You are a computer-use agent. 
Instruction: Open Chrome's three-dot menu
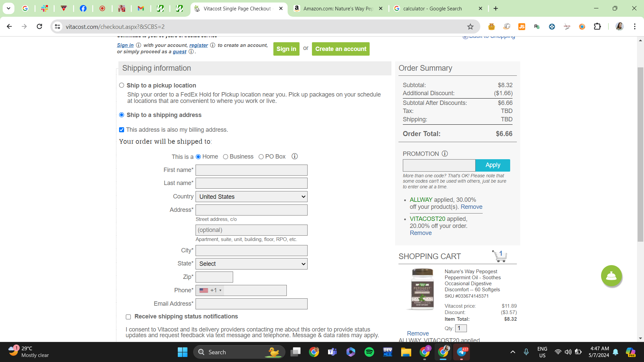[635, 26]
